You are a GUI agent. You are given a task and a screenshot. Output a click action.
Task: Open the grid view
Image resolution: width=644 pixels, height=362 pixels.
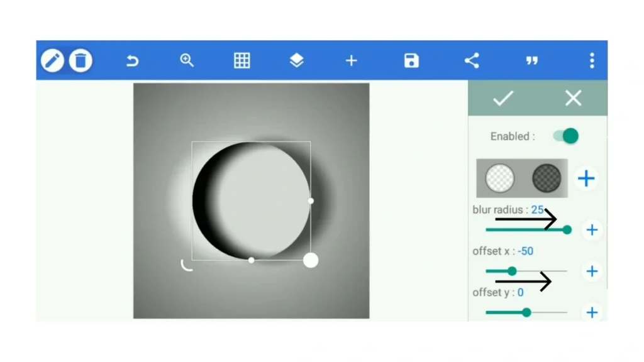[241, 60]
